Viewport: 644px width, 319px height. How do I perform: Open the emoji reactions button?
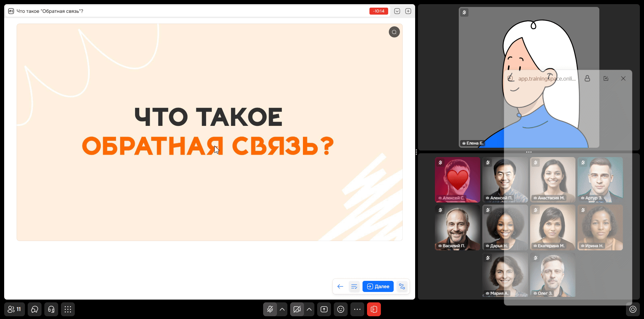(x=341, y=309)
